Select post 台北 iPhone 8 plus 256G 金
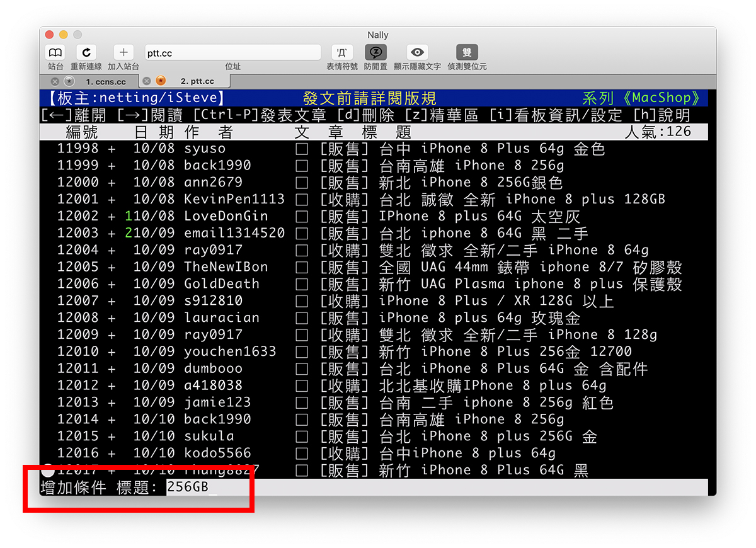 click(x=374, y=437)
